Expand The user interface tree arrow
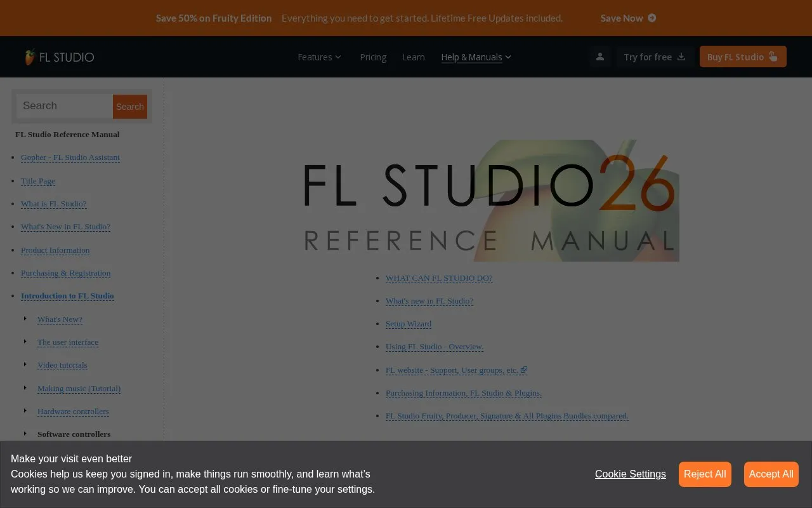 (25, 342)
